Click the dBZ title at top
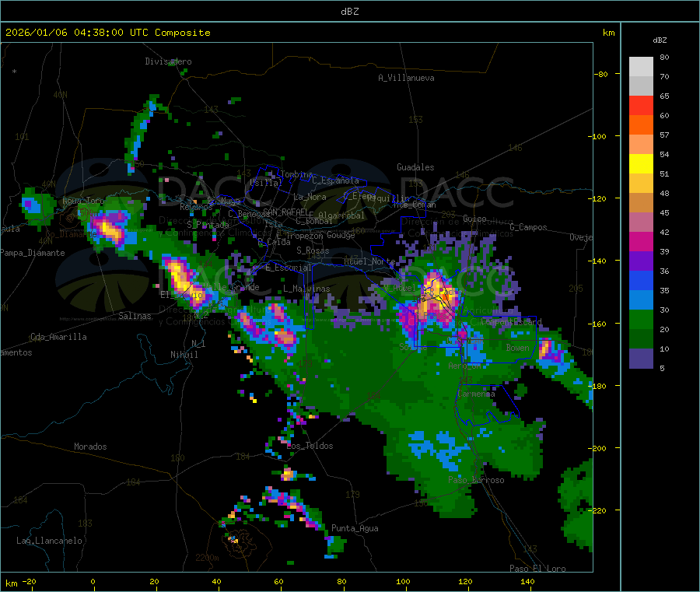 [349, 12]
